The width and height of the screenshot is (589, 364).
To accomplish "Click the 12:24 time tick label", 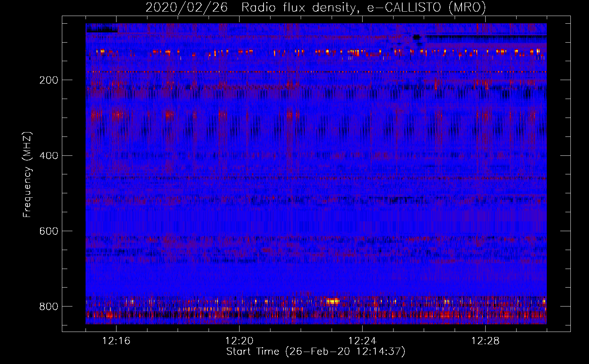I will coord(363,341).
